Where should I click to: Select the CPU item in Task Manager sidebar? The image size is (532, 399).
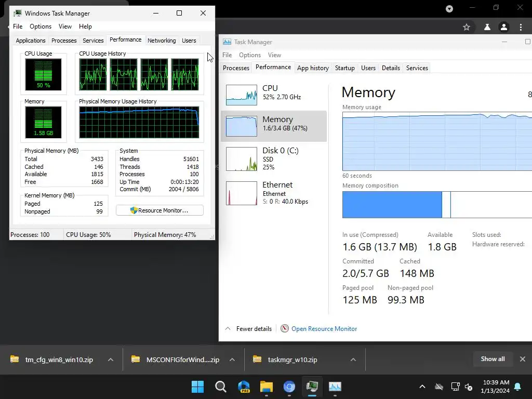[274, 95]
